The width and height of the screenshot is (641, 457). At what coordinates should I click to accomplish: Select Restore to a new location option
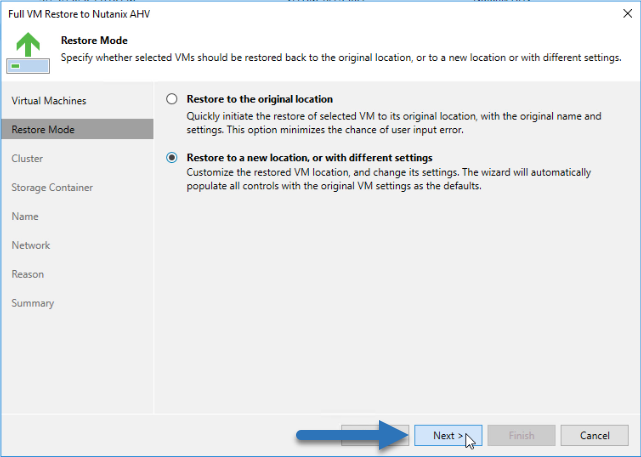(172, 157)
